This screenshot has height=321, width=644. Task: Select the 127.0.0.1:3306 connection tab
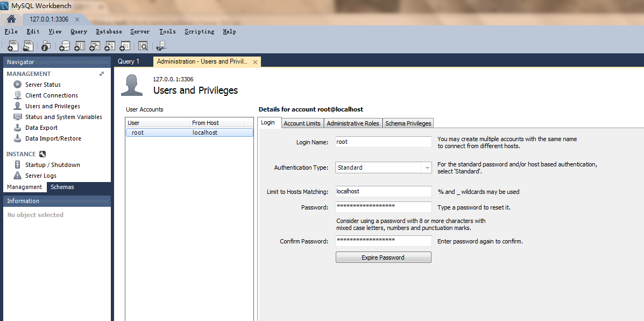tap(49, 19)
